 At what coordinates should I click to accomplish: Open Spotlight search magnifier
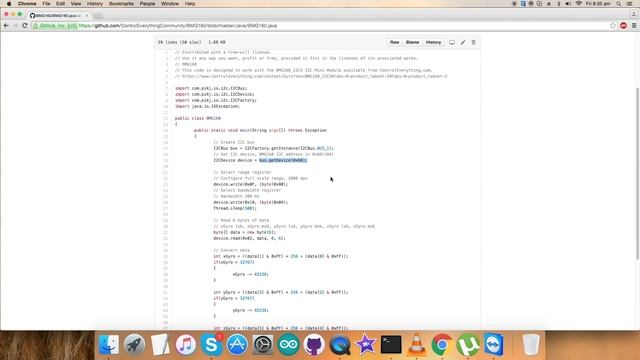click(619, 4)
